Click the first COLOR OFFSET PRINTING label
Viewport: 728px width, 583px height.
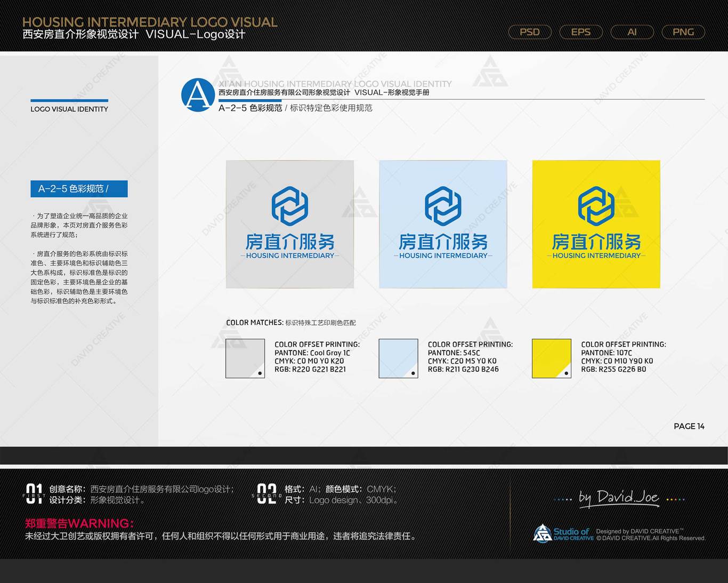[x=317, y=345]
